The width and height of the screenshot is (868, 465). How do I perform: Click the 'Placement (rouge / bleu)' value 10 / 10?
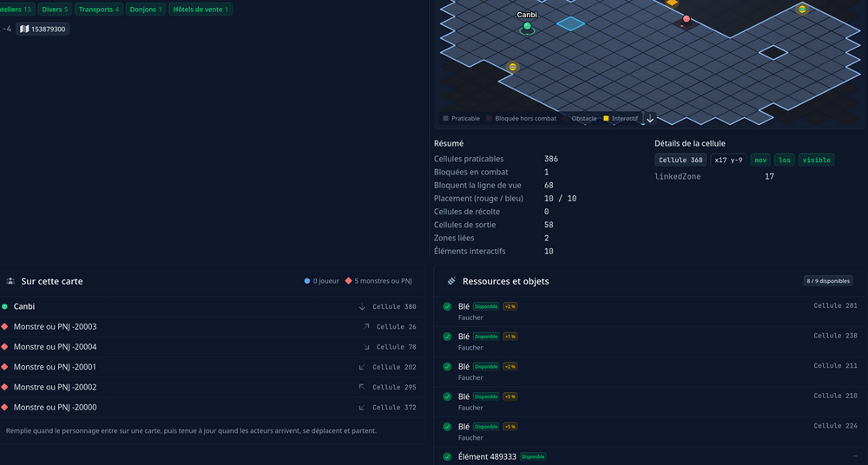click(560, 198)
